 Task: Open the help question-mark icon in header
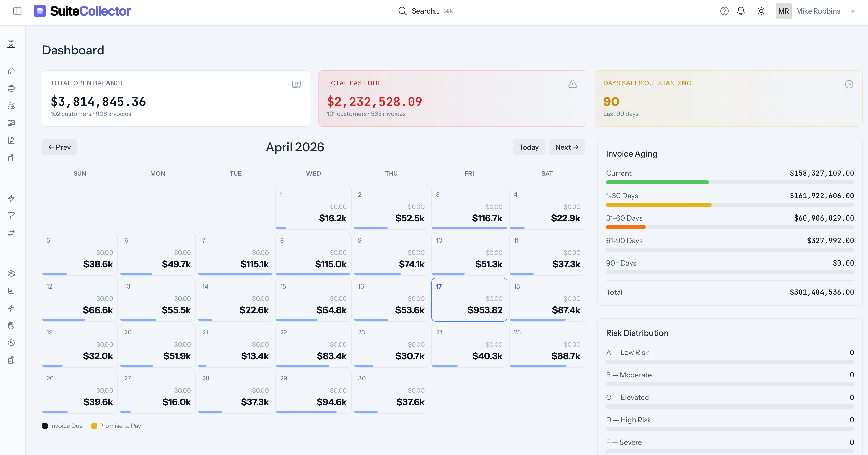click(724, 11)
